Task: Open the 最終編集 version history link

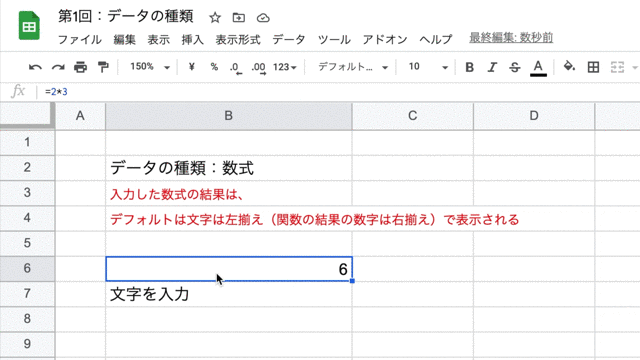Action: [511, 38]
